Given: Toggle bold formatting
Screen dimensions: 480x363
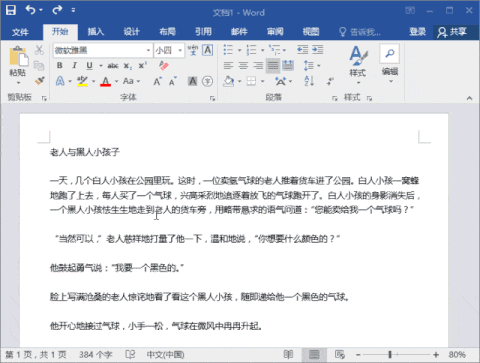Looking at the screenshot, I should tap(60, 65).
